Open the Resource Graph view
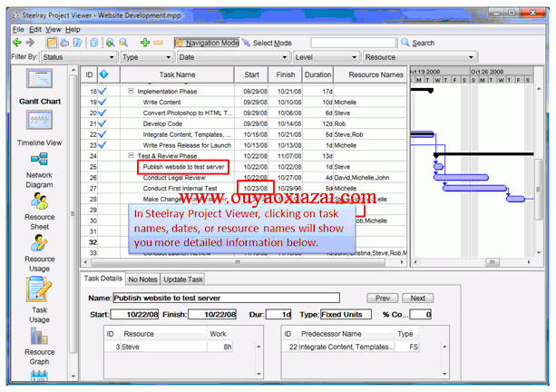The image size is (556, 392). [39, 336]
